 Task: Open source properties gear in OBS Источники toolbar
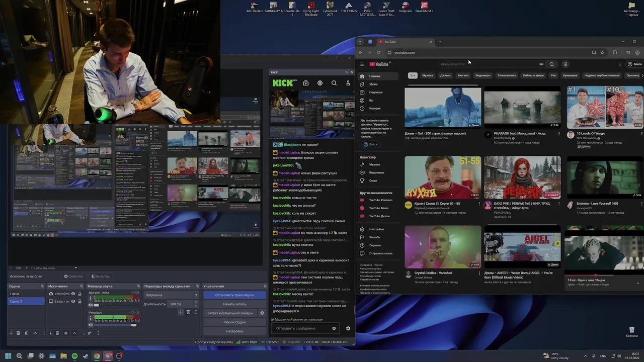tap(65, 333)
